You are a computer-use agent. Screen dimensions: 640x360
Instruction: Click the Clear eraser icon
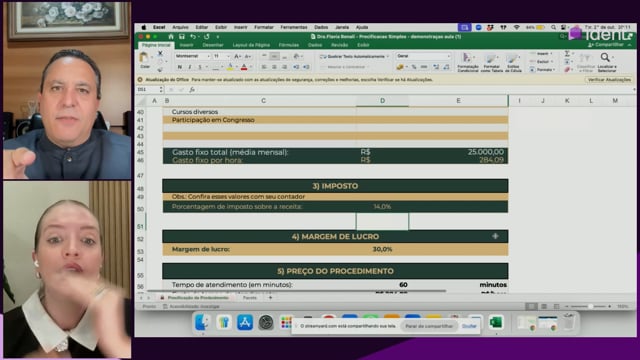(567, 70)
